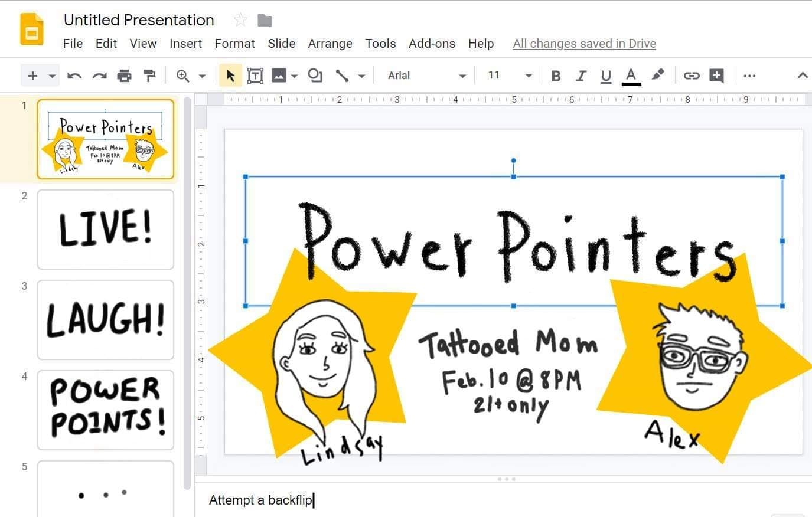Open the Arial font dropdown
This screenshot has width=812, height=517.
(x=427, y=76)
